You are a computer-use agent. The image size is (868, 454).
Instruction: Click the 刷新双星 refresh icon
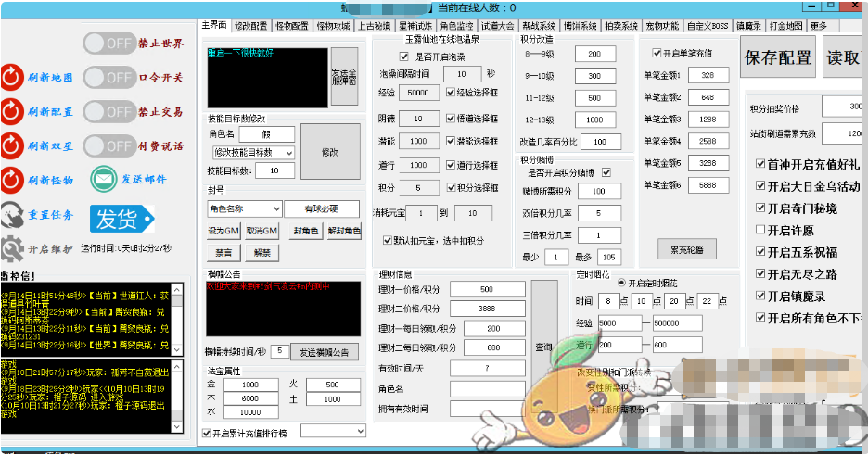click(x=12, y=145)
